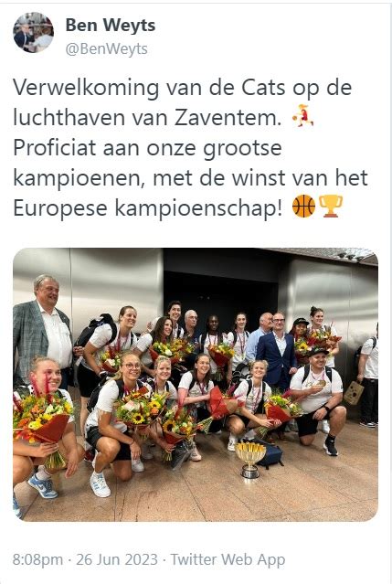Viewport: 392px width, 584px height.
Task: Open the Ben Weyts display name
Action: (111, 26)
